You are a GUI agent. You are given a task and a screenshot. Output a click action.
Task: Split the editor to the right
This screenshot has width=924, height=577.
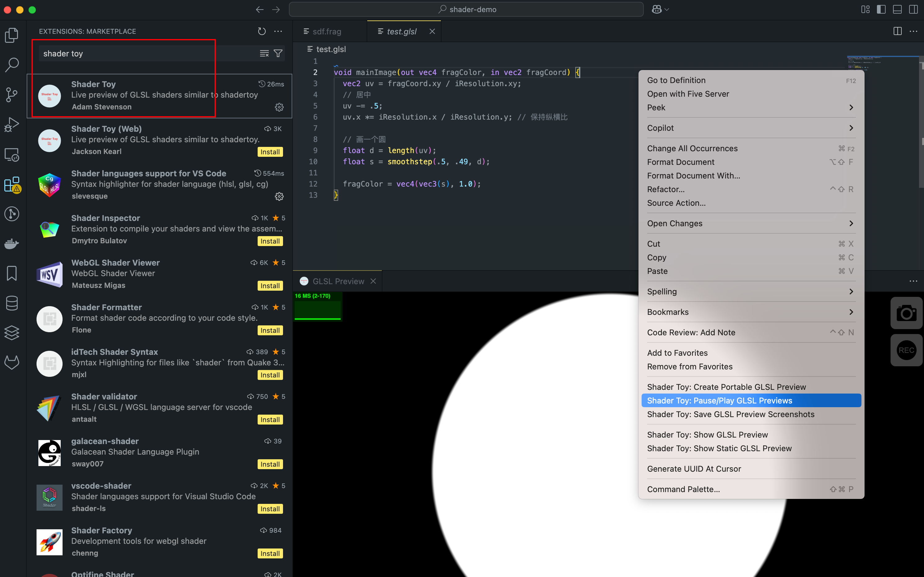[x=897, y=31]
